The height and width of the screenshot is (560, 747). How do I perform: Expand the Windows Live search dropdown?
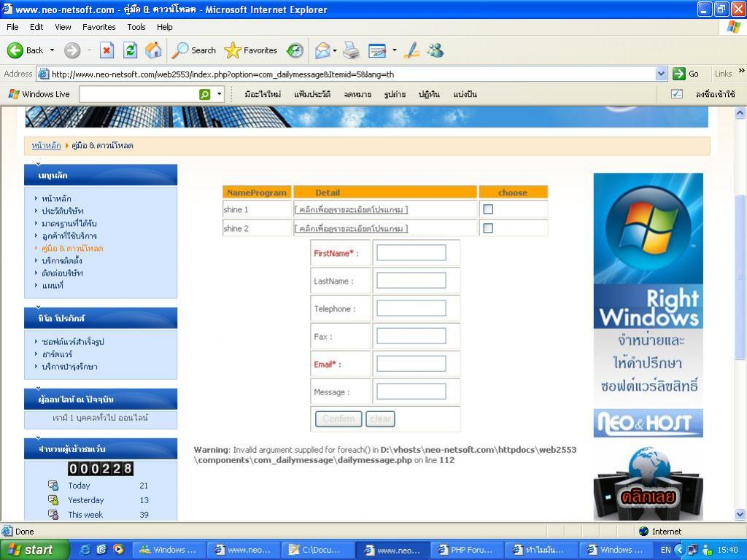point(219,94)
